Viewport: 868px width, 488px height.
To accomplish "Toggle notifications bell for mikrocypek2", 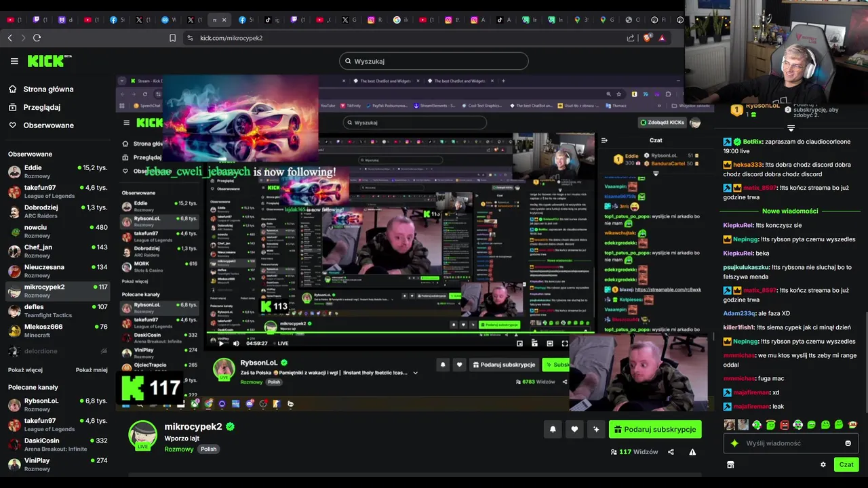I will (553, 429).
